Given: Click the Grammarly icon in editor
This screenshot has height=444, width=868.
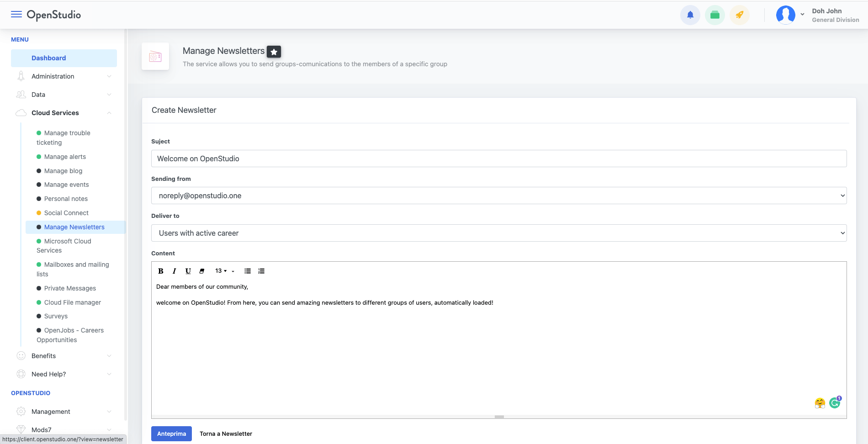Looking at the screenshot, I should pyautogui.click(x=835, y=402).
